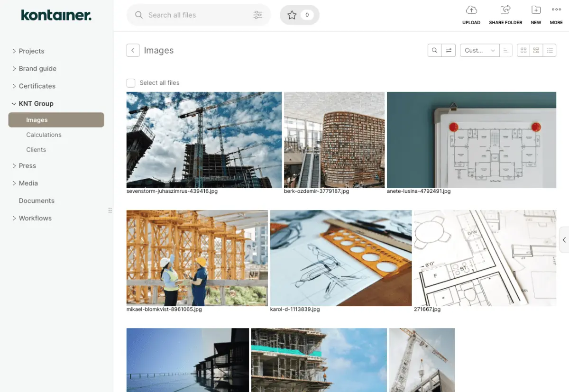Switch to list view layout
This screenshot has width=569, height=392.
click(x=550, y=50)
